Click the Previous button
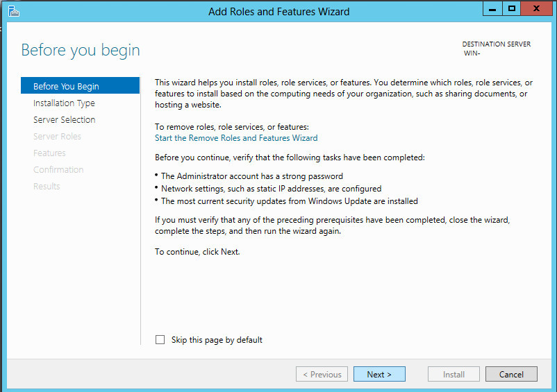 [x=322, y=374]
